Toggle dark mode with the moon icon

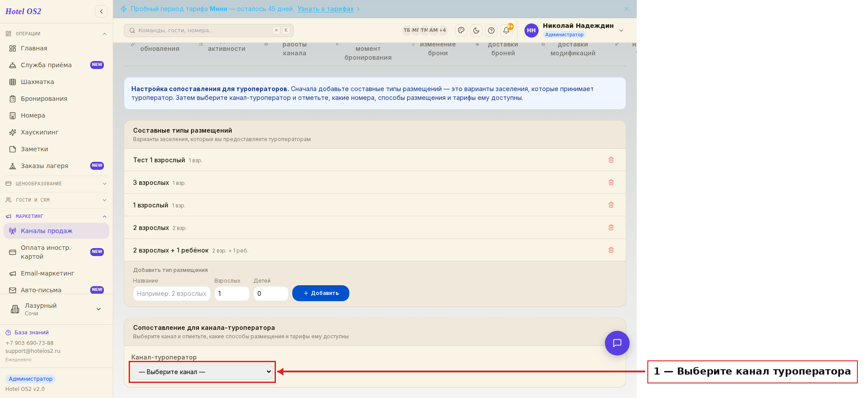[x=476, y=30]
